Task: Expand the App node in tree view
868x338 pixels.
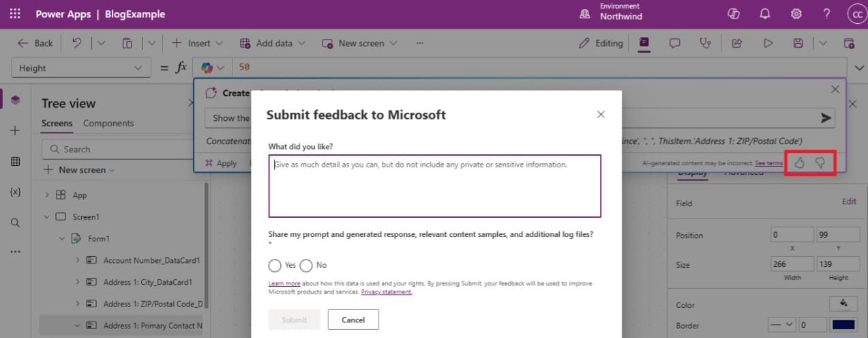Action: click(x=47, y=195)
